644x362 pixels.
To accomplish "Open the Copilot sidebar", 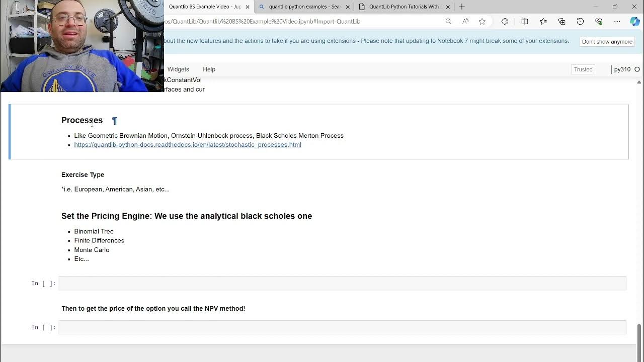I will [635, 22].
